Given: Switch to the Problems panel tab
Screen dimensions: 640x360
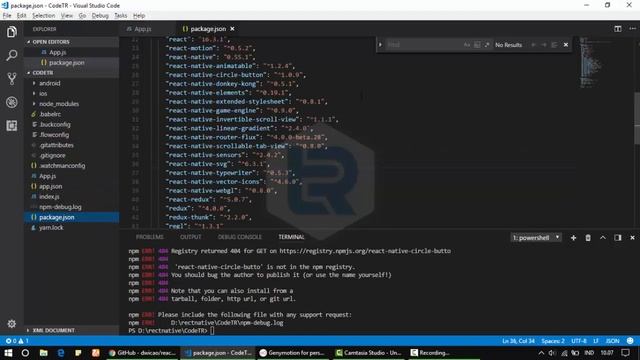Looking at the screenshot, I should click(x=149, y=237).
